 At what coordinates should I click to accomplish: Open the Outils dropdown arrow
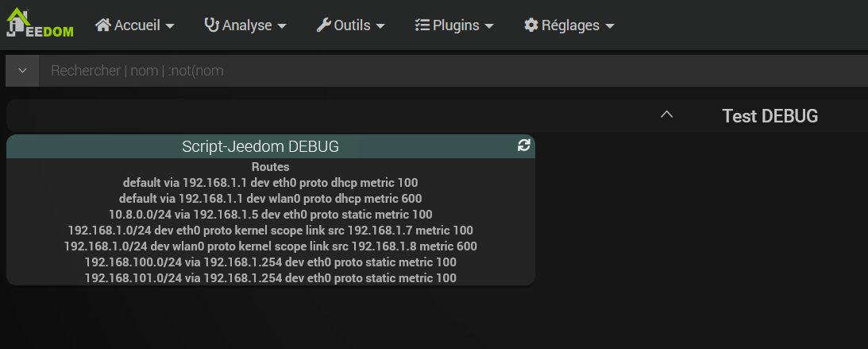tap(380, 26)
